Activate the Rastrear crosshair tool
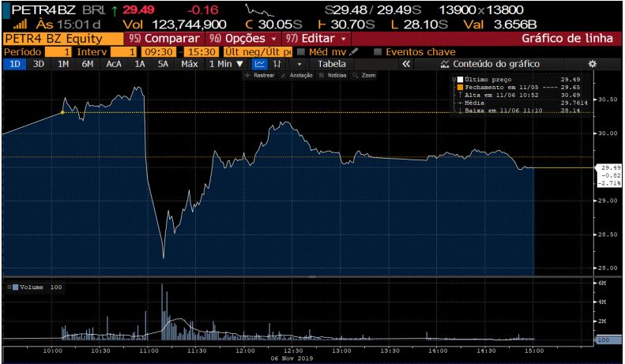 click(259, 75)
